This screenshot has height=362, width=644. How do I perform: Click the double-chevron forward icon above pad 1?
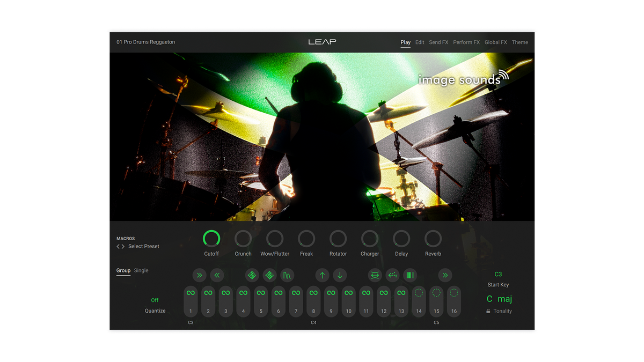point(199,276)
